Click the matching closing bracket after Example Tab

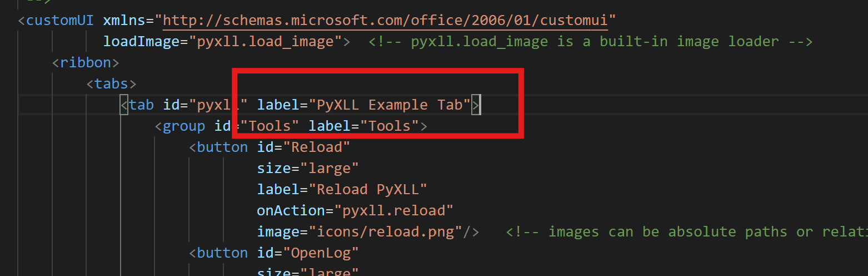pos(476,105)
